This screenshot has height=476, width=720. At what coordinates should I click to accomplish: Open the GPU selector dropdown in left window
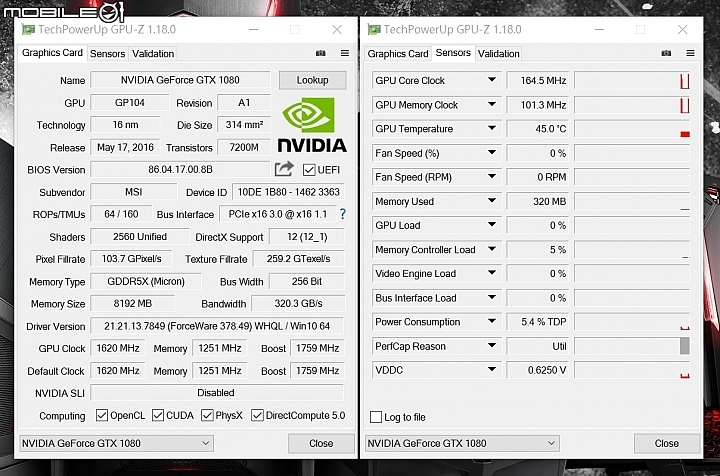[116, 443]
